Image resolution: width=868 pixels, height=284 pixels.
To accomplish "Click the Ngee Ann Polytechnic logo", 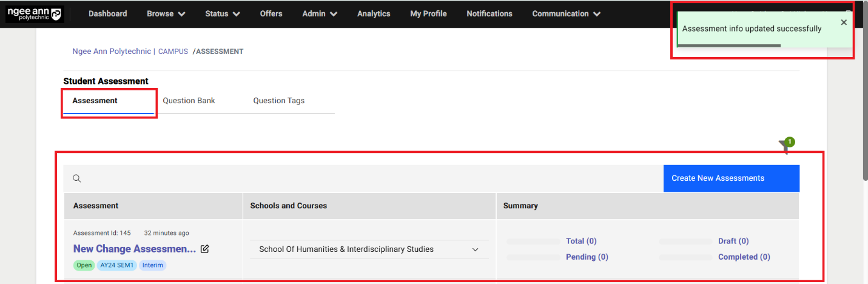I will (x=34, y=14).
